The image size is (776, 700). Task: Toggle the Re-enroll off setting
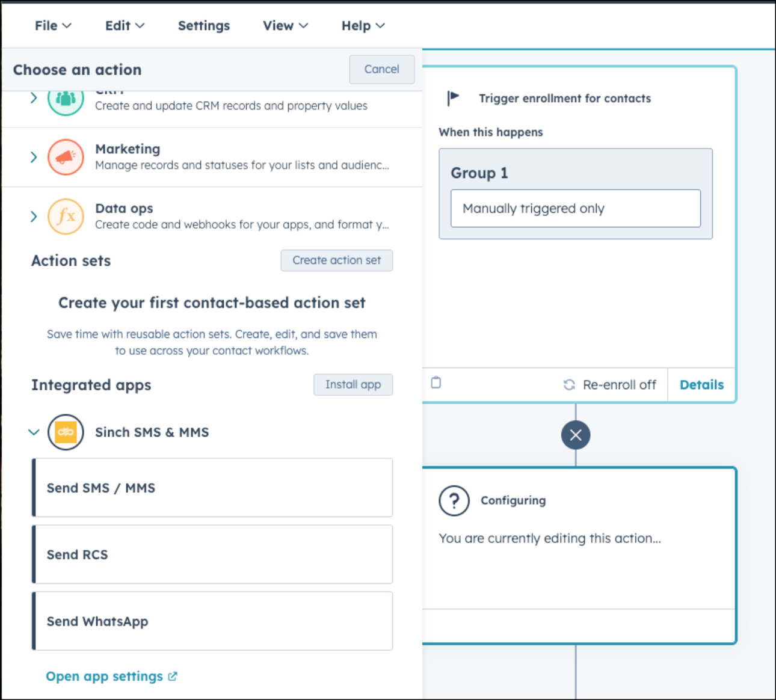(x=609, y=384)
